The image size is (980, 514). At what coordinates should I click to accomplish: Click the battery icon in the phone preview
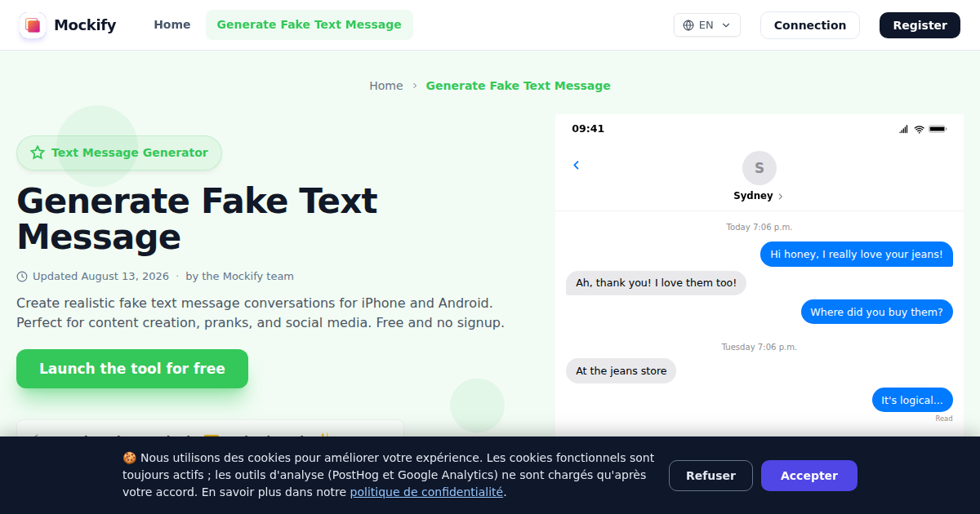point(938,129)
